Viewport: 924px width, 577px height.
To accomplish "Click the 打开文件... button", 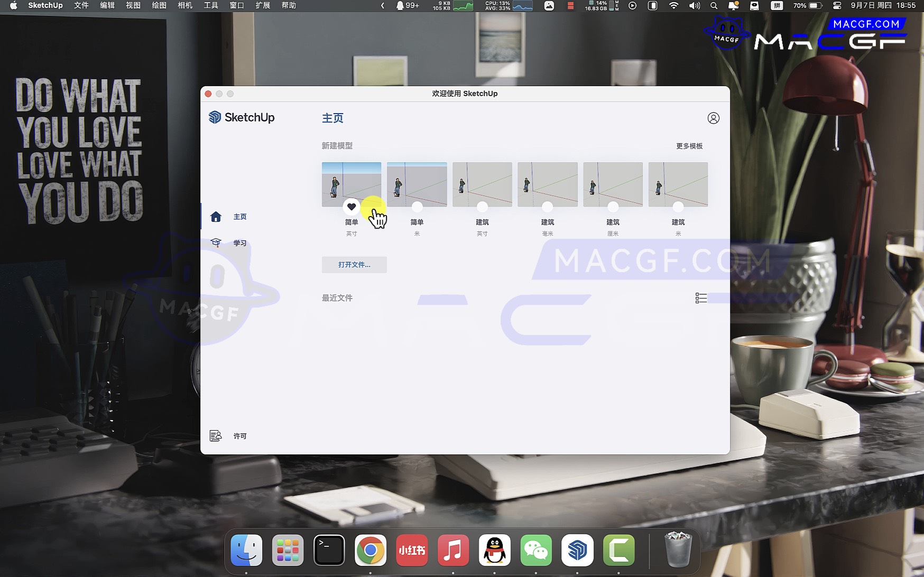I will [354, 265].
